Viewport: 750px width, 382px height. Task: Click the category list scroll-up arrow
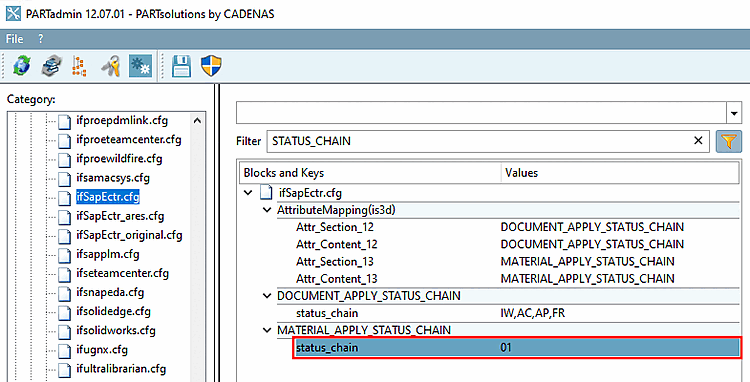click(198, 121)
